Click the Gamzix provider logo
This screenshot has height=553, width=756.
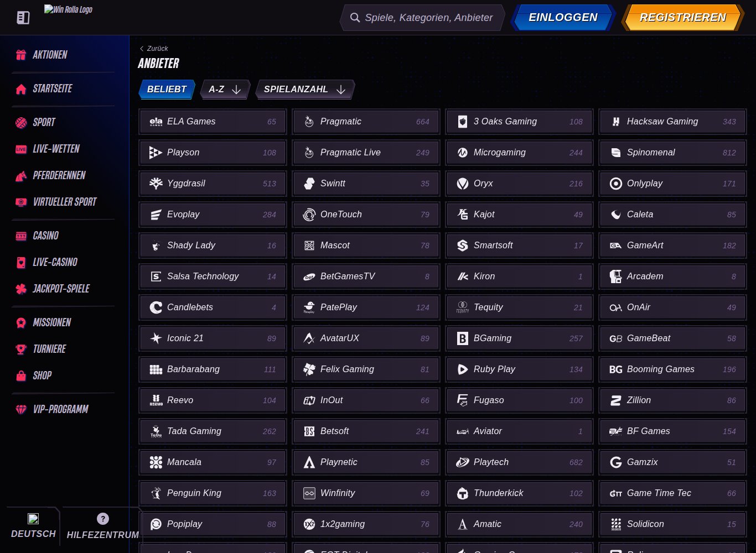coord(616,462)
